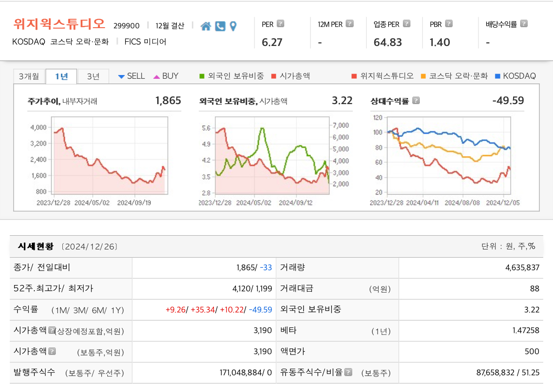
Task: Click blue KOSDAQ legend swatch
Action: tap(498, 76)
